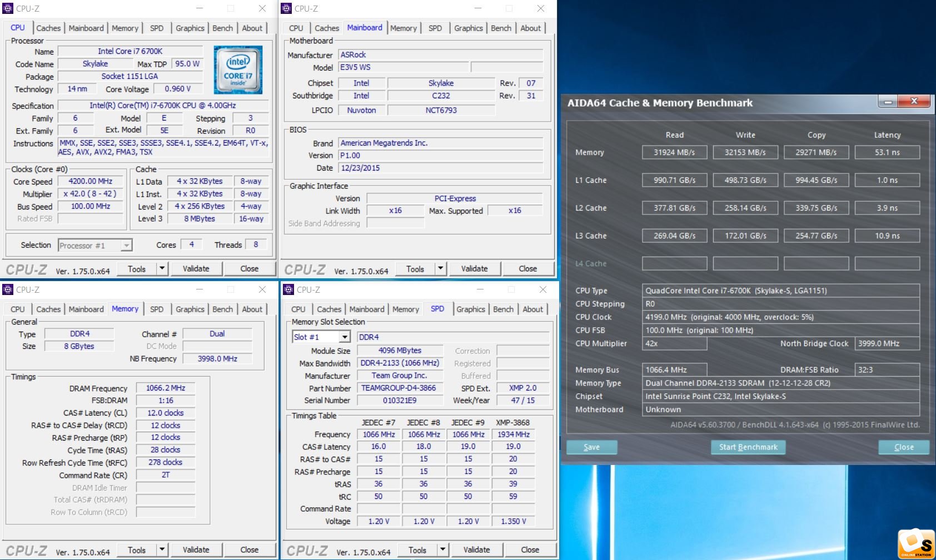Click XMP voltage 1.350 V cell
The width and height of the screenshot is (936, 560).
click(513, 522)
